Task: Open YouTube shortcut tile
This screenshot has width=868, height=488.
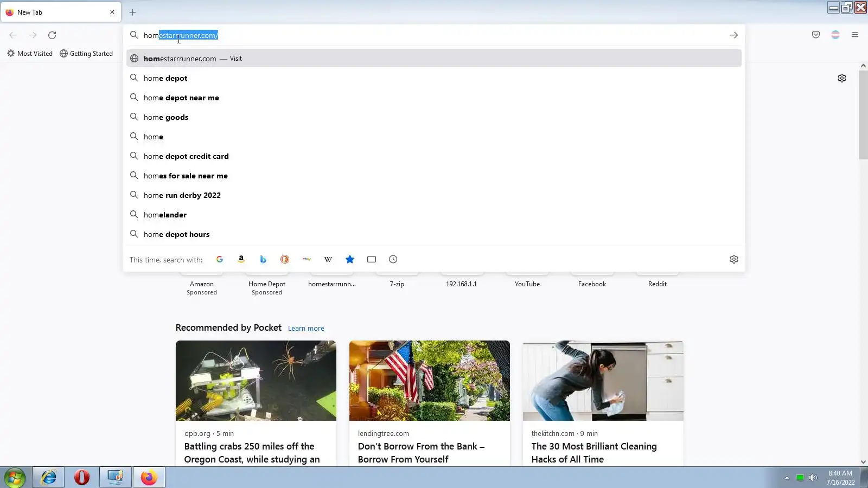Action: click(527, 284)
